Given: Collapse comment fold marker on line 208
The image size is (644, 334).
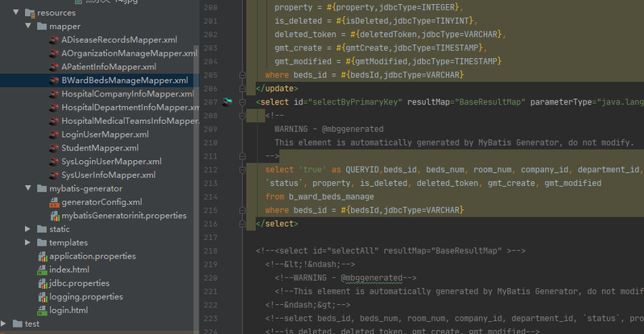Looking at the screenshot, I should click(242, 116).
